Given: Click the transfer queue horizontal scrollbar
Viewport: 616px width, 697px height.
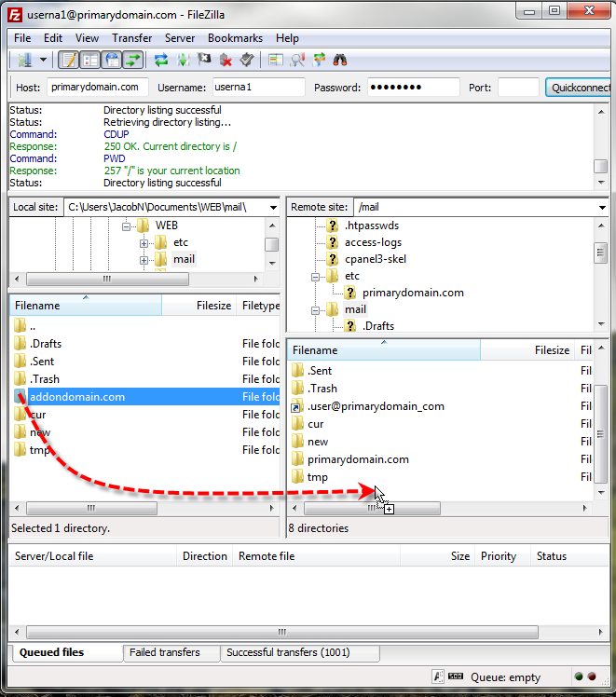Looking at the screenshot, I should pyautogui.click(x=281, y=632).
